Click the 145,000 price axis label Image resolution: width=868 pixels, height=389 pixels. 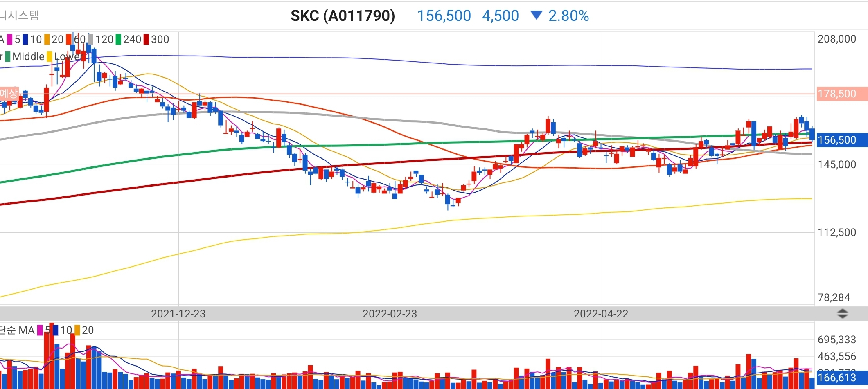tap(837, 164)
